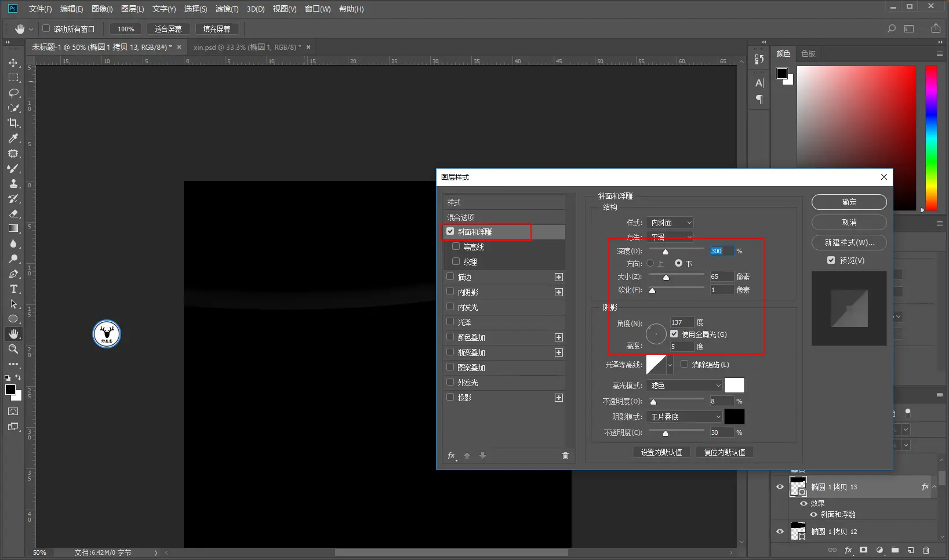Open the search icon in the options bar
This screenshot has height=560, width=949.
click(892, 28)
